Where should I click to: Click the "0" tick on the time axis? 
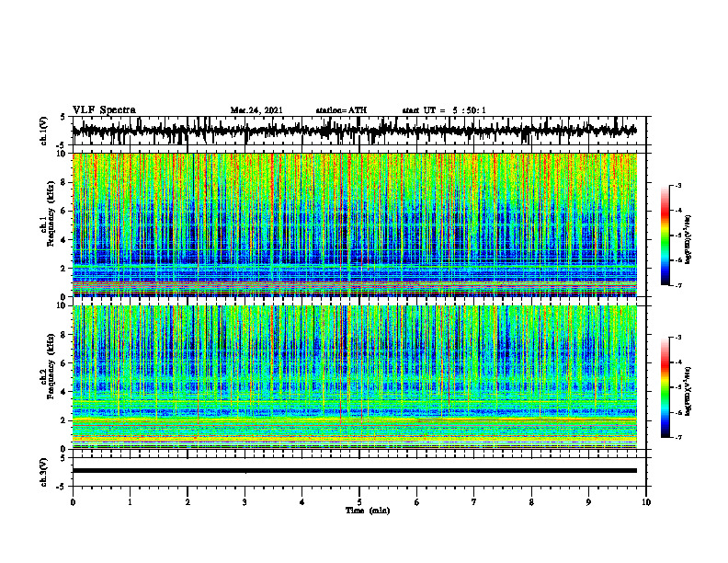(73, 502)
